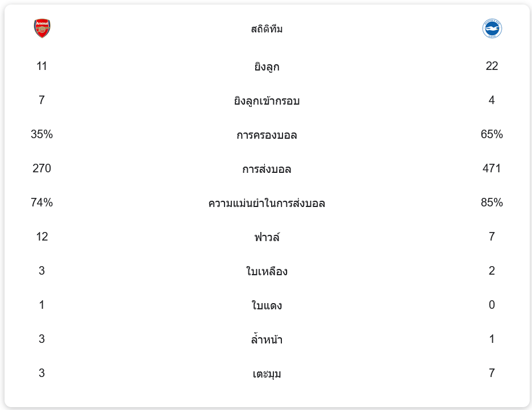Click the Brighton team crest

pos(492,28)
